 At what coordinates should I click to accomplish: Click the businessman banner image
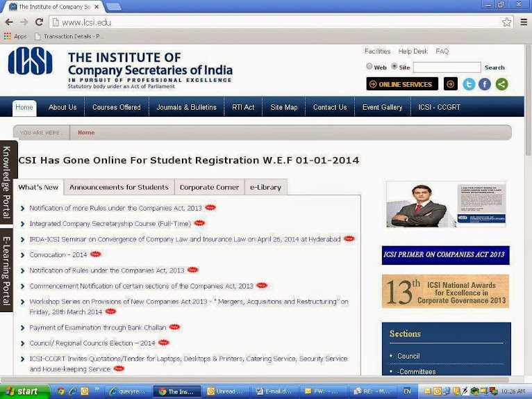click(446, 204)
